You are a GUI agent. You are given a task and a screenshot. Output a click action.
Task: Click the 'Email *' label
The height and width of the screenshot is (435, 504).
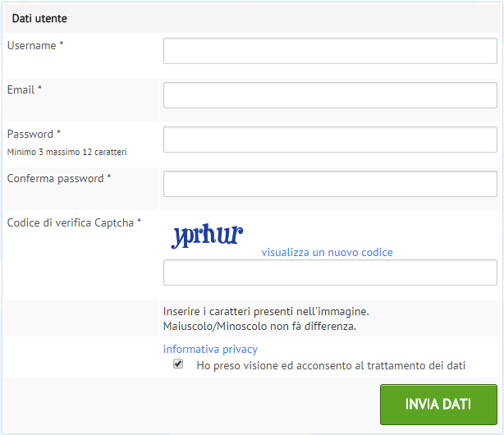pyautogui.click(x=25, y=89)
